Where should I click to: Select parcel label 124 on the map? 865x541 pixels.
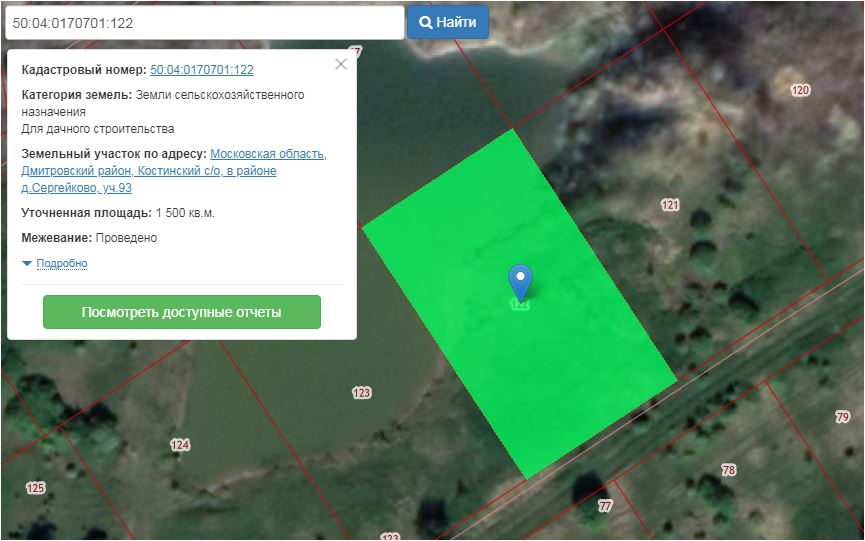pos(180,445)
